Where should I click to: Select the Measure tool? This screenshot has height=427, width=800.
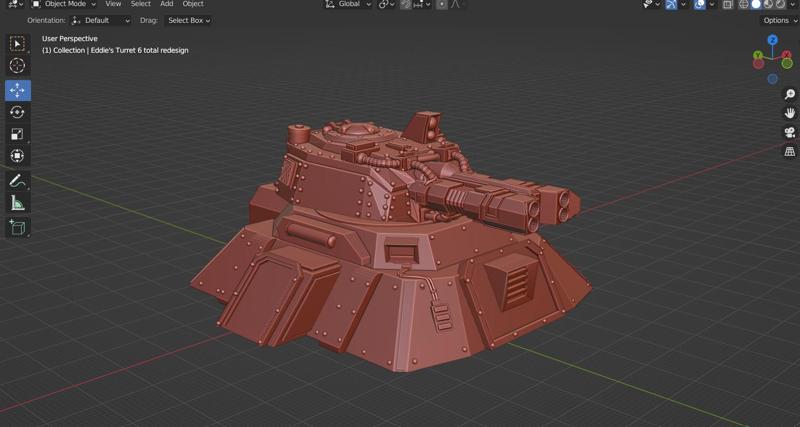[x=17, y=203]
